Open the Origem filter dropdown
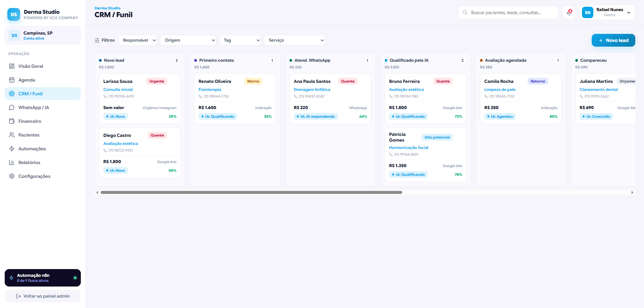This screenshot has width=644, height=308. 188,40
